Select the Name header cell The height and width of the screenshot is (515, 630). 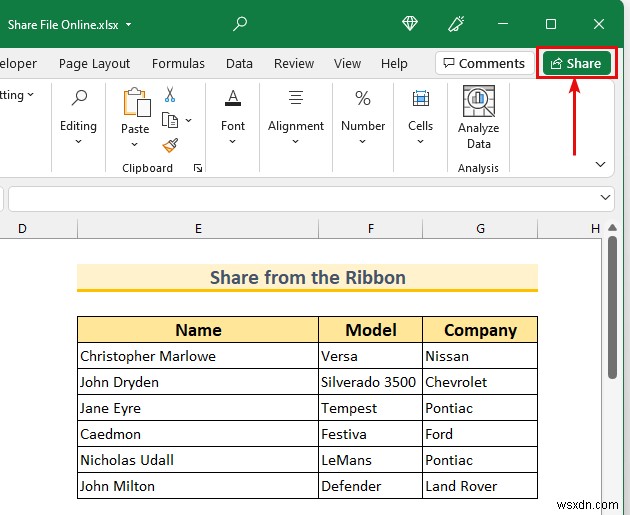point(198,330)
